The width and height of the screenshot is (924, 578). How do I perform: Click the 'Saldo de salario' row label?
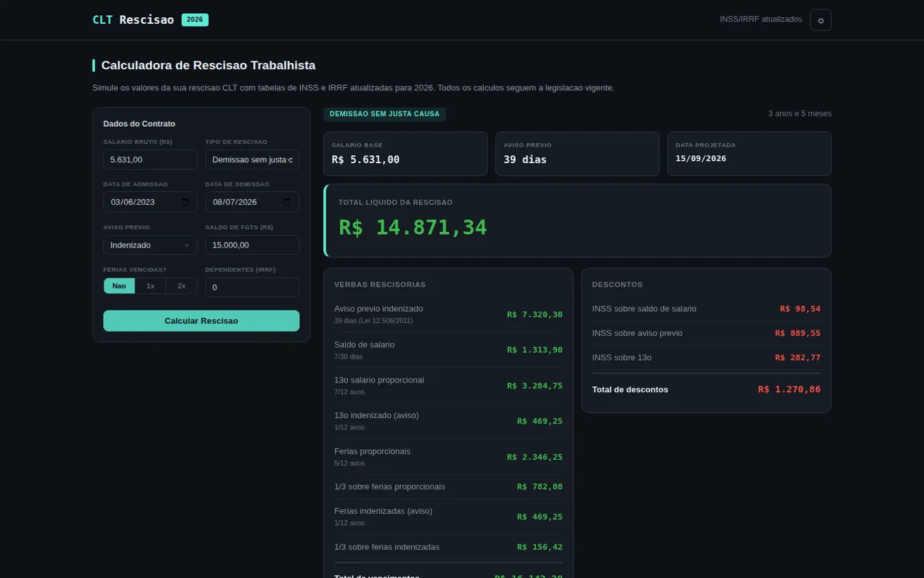(364, 345)
